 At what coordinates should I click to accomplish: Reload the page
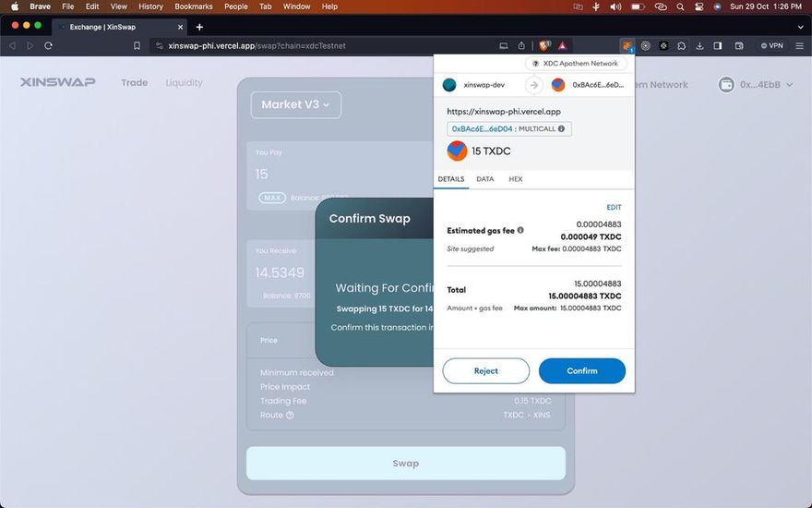(x=48, y=45)
